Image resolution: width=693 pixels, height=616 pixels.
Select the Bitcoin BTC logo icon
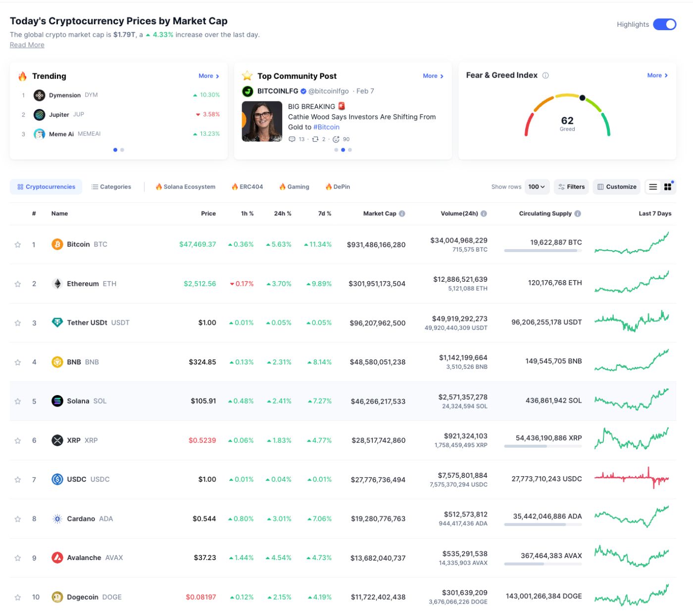(x=57, y=244)
